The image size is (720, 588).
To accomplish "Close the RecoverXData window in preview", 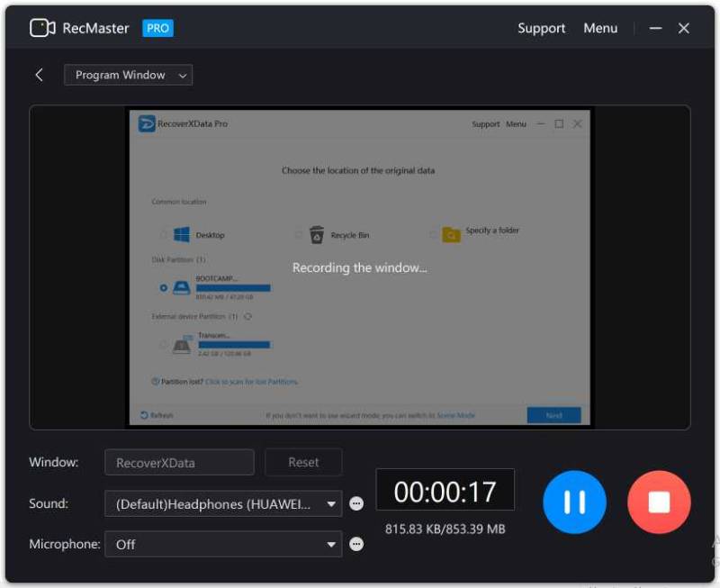I will click(577, 123).
